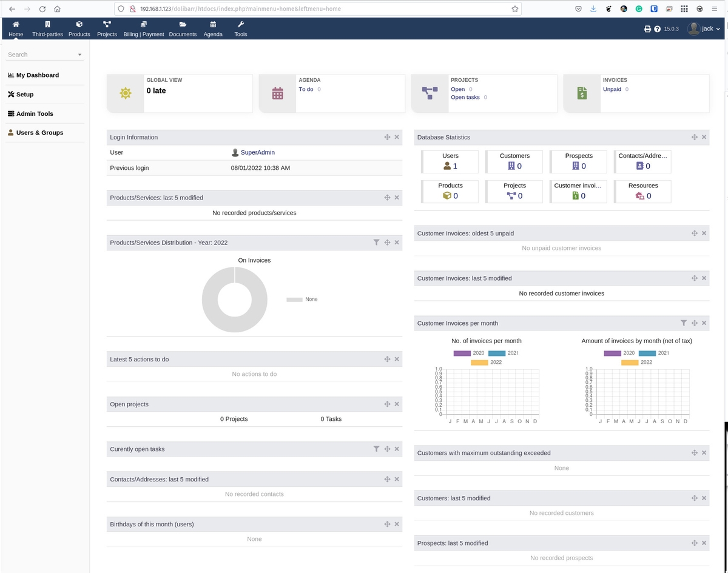Click the print icon in the top bar
The image size is (728, 573).
647,28
